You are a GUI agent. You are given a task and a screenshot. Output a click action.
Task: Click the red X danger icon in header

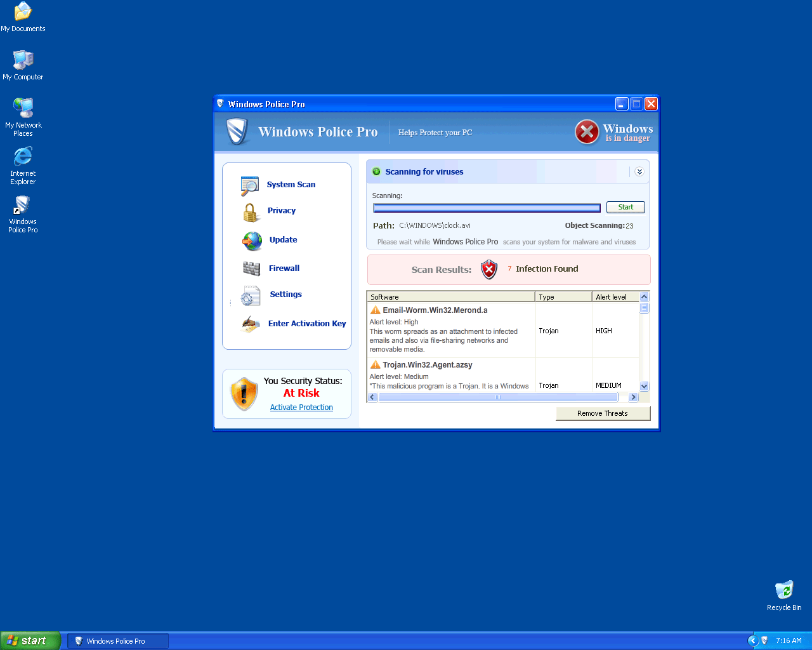click(587, 132)
